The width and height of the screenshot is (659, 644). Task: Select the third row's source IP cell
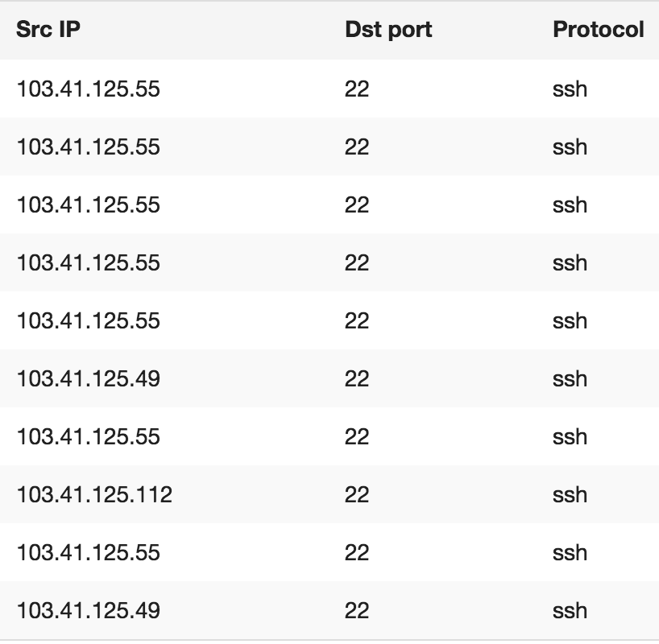89,204
